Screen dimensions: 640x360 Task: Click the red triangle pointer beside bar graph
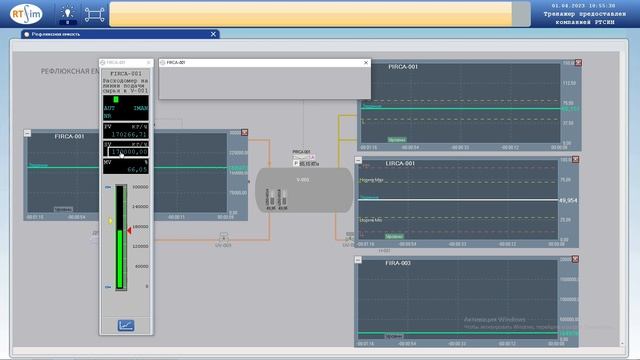pos(129,231)
